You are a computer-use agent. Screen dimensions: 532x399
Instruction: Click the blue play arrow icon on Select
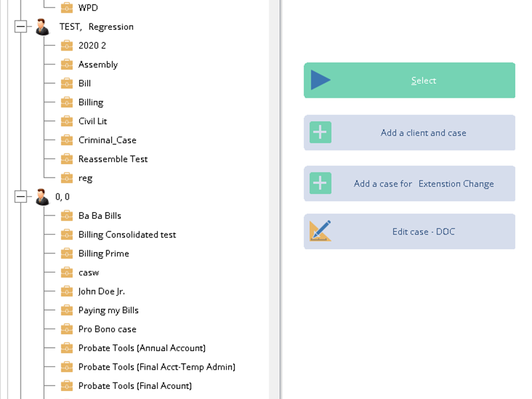[x=321, y=80]
